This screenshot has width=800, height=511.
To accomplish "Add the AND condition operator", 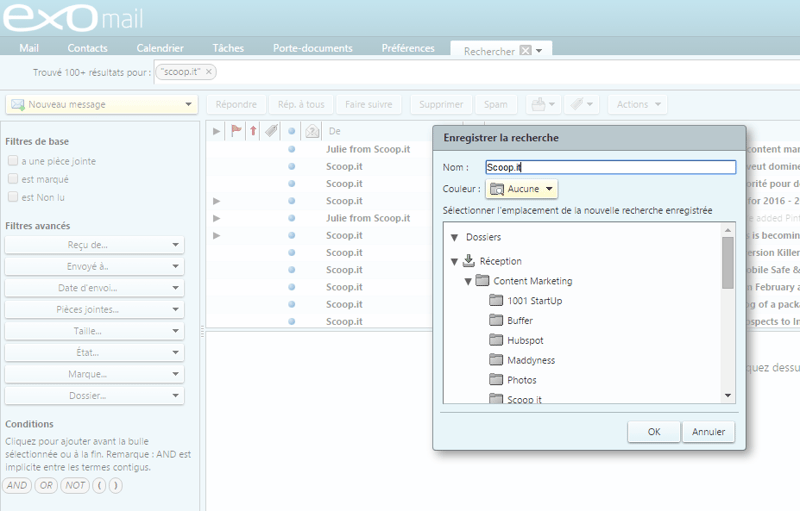I will (17, 485).
